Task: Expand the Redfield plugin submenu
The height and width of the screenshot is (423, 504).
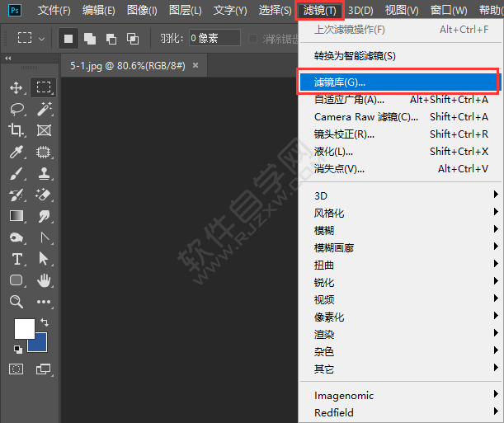Action: coord(401,412)
